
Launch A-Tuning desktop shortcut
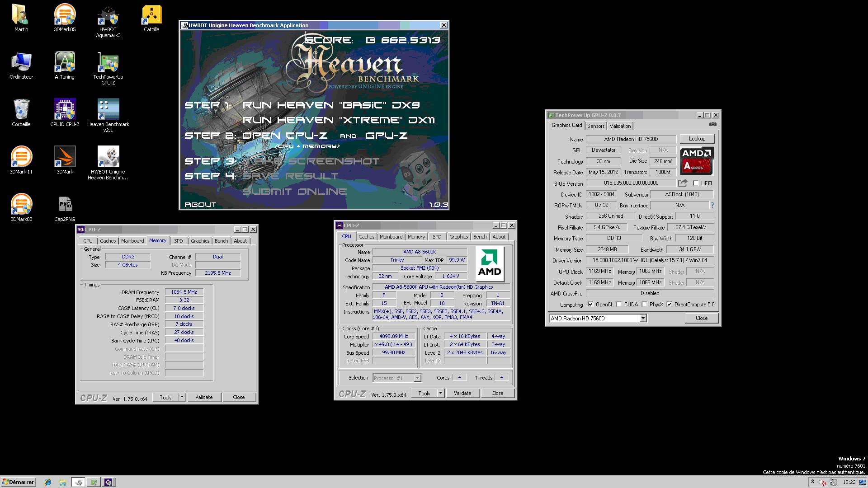[x=65, y=66]
